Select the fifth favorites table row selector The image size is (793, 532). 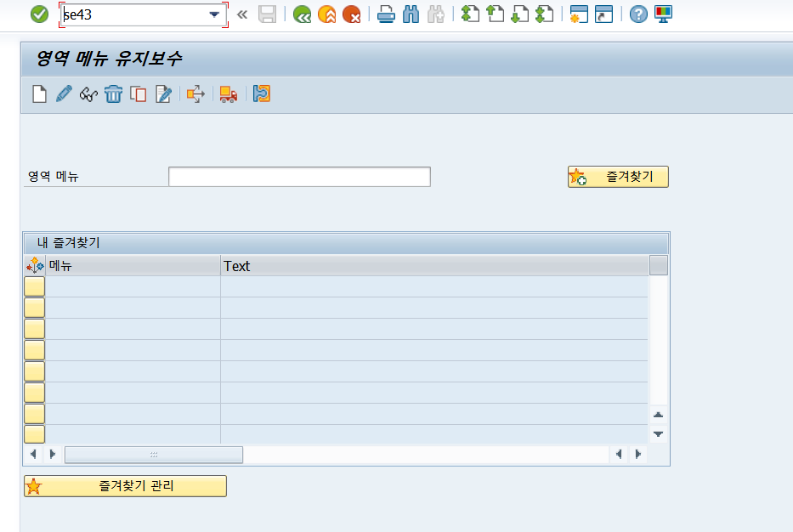(34, 371)
